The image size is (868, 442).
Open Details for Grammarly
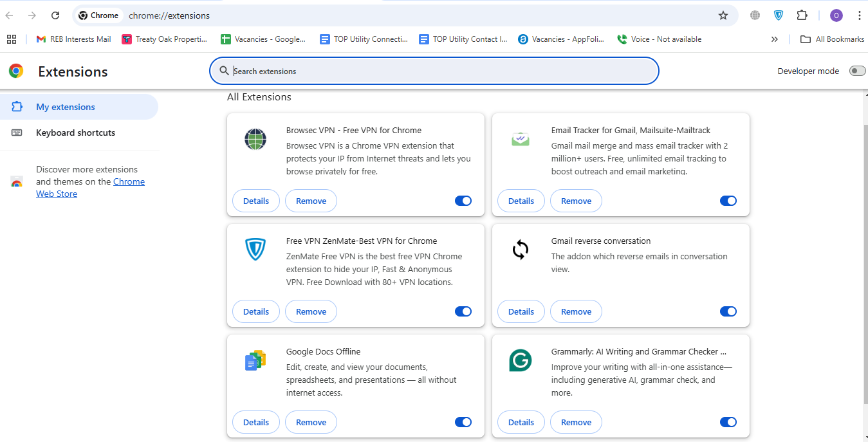point(521,422)
